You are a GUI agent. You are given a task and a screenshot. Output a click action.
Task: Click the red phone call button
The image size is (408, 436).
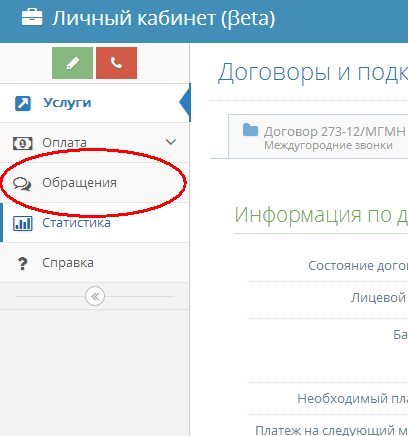[x=116, y=63]
